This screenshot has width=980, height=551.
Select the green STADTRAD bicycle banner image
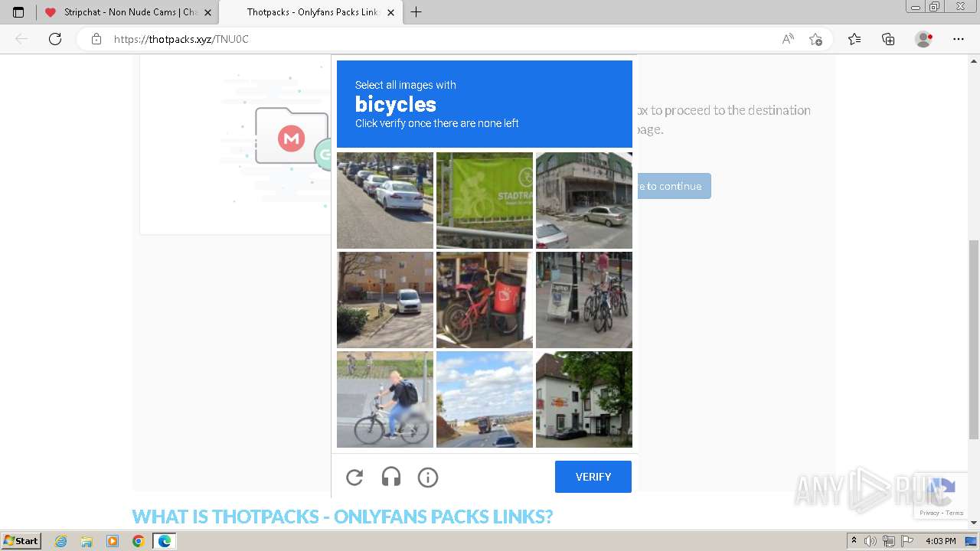(485, 201)
